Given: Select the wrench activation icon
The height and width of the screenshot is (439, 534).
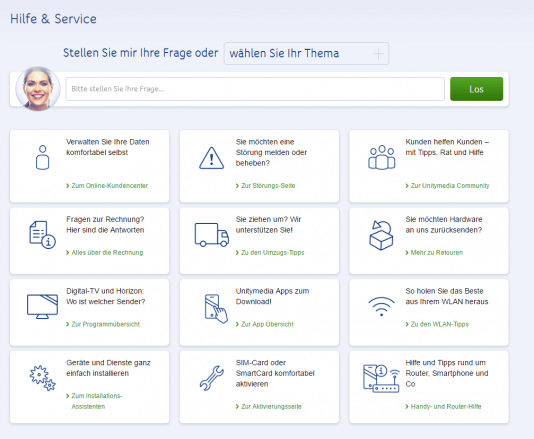Looking at the screenshot, I should pos(211,378).
